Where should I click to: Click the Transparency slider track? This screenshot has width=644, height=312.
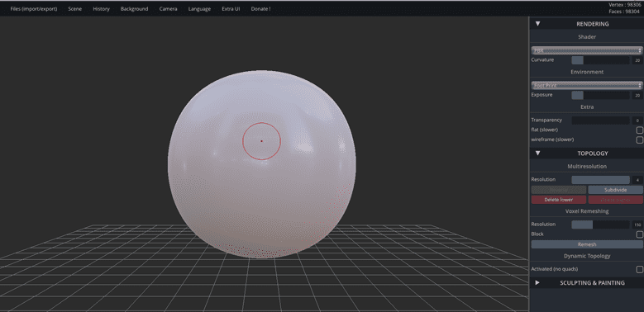point(600,121)
